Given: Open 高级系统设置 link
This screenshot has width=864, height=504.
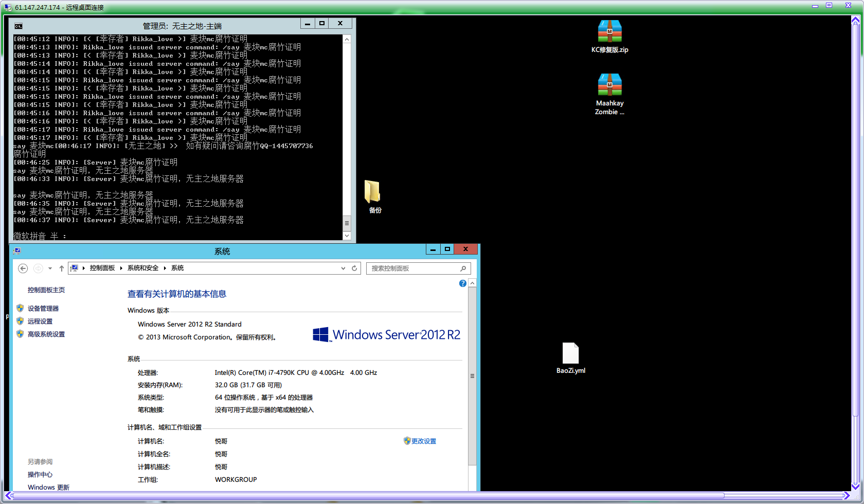Looking at the screenshot, I should click(x=46, y=334).
